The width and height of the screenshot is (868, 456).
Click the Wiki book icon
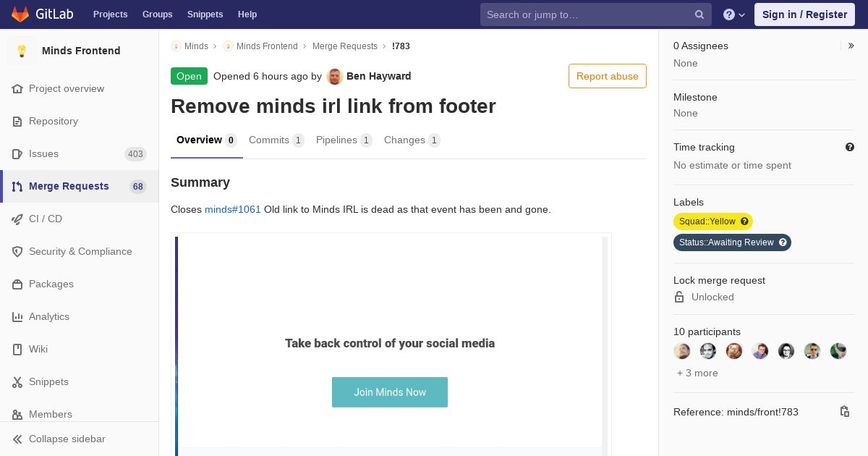point(17,350)
